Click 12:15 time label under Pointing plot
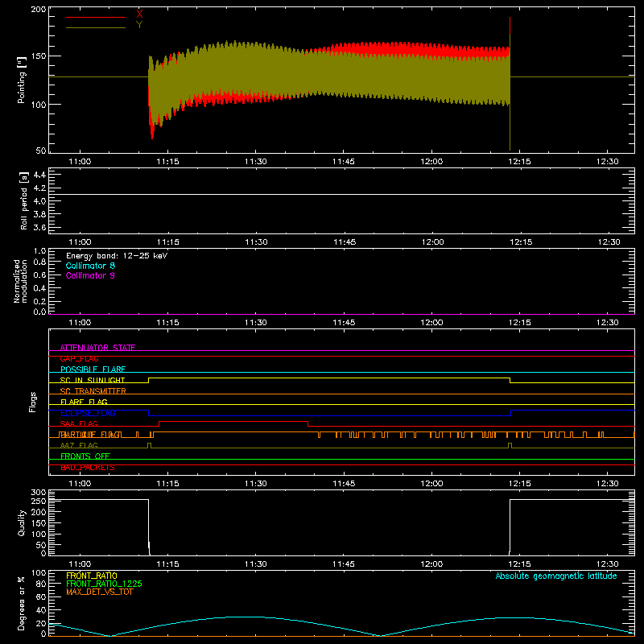This screenshot has width=644, height=644. click(x=519, y=162)
